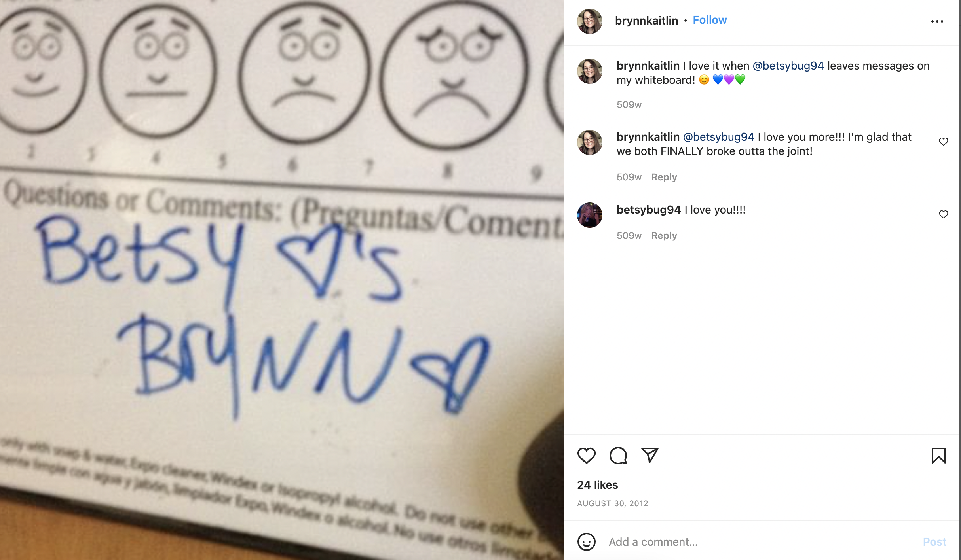This screenshot has width=961, height=560.
Task: Reply to betsybug94's comment
Action: (664, 236)
